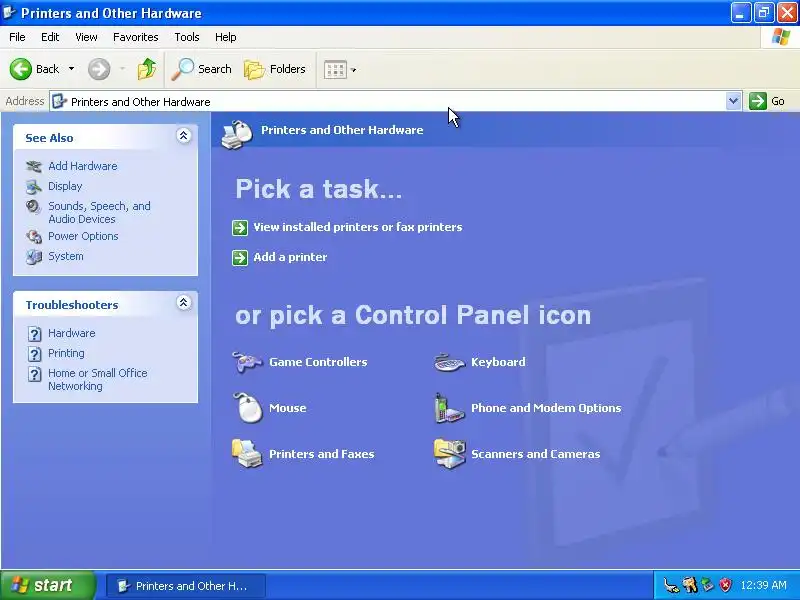Toggle the Folders pane button

[x=274, y=69]
